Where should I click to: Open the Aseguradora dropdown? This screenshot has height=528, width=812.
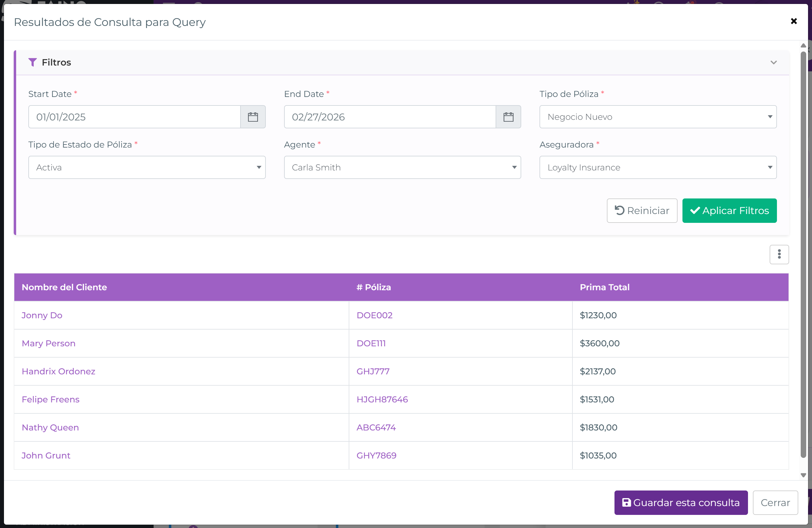[657, 167]
